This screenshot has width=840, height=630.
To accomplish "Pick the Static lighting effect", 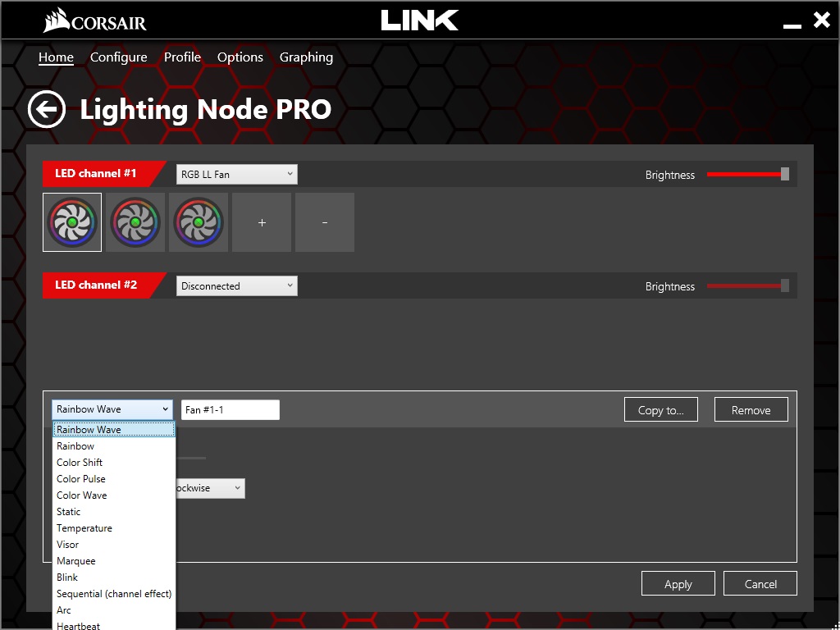I will pyautogui.click(x=113, y=512).
